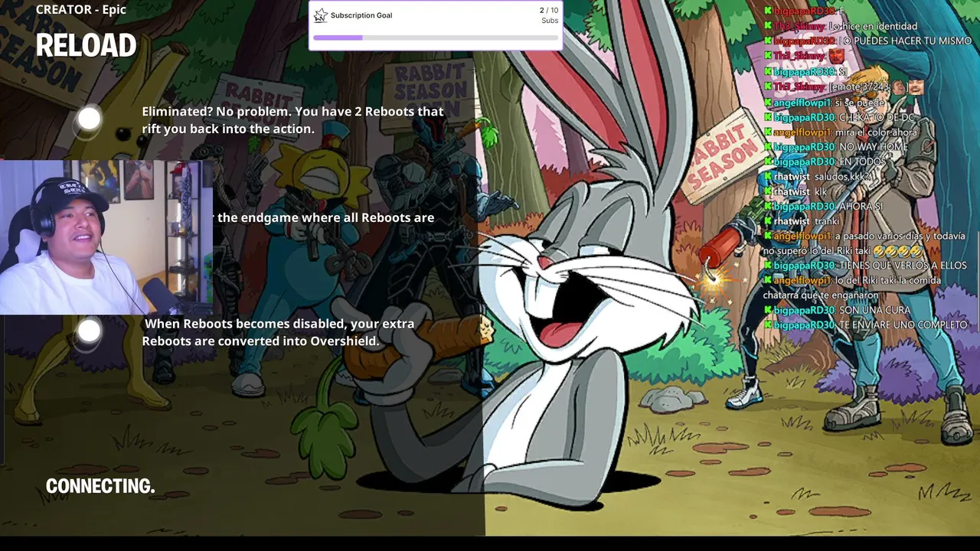Viewport: 980px width, 551px height.
Task: Click the chat message 'CHEKA LO DE DC'
Action: click(877, 117)
